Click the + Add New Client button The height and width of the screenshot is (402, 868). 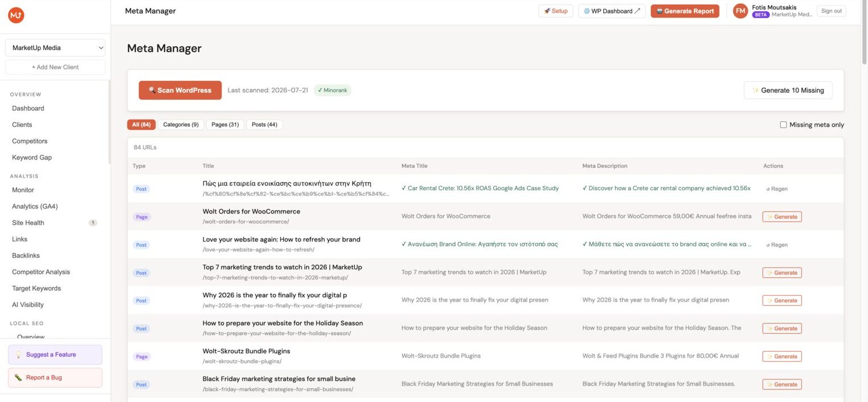coord(55,67)
